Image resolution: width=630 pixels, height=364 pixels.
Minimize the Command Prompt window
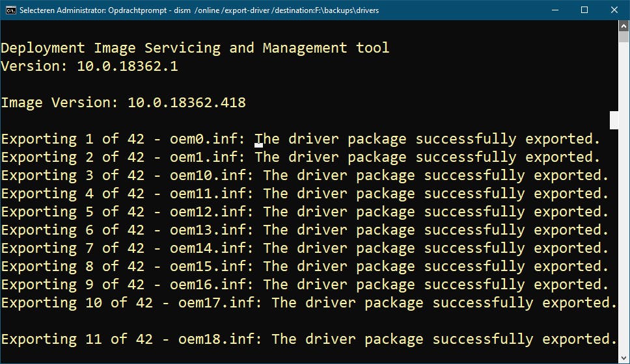pos(555,10)
